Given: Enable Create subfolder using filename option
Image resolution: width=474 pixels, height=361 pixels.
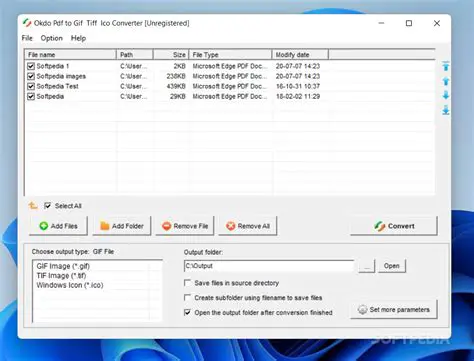Looking at the screenshot, I should coord(188,297).
